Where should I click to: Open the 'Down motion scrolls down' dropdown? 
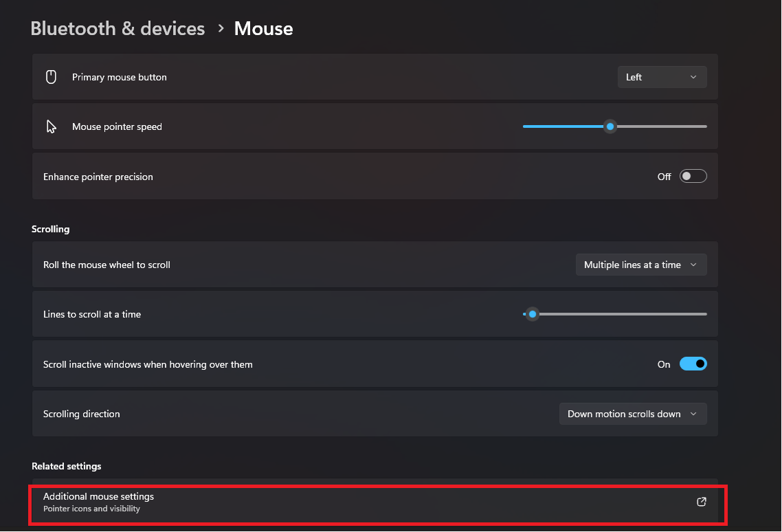tap(632, 413)
